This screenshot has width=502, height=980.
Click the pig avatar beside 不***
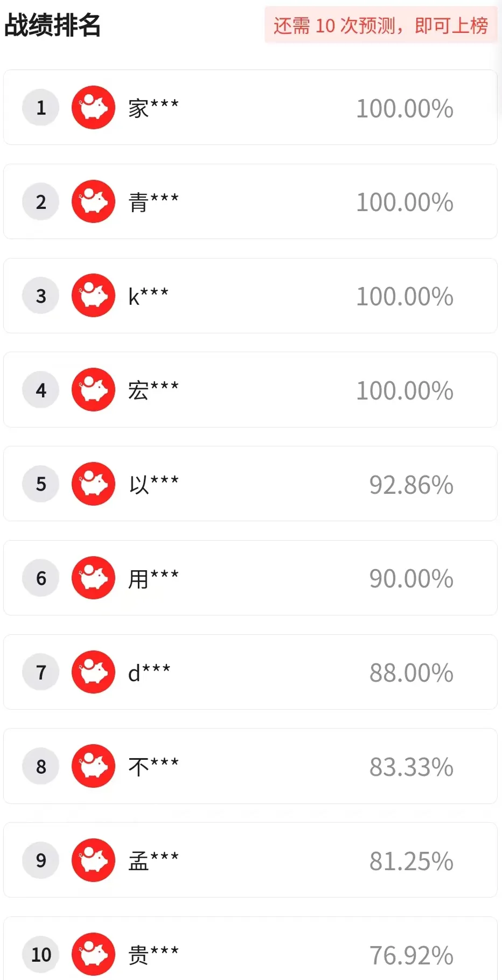coord(93,766)
